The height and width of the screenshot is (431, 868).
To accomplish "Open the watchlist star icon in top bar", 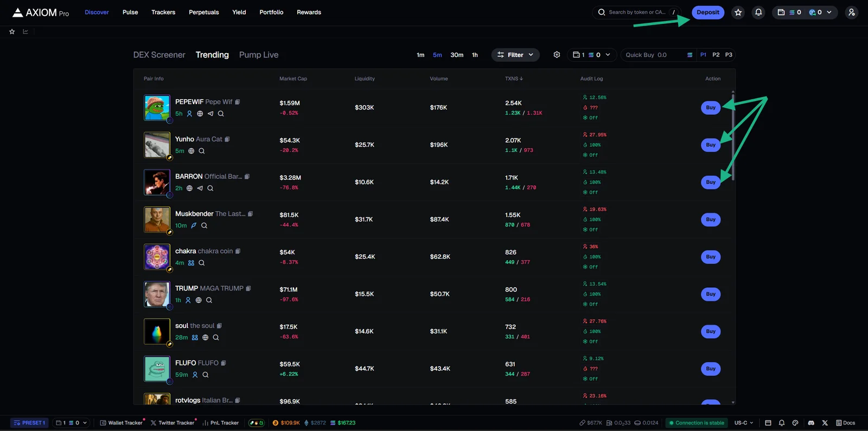I will pos(738,12).
